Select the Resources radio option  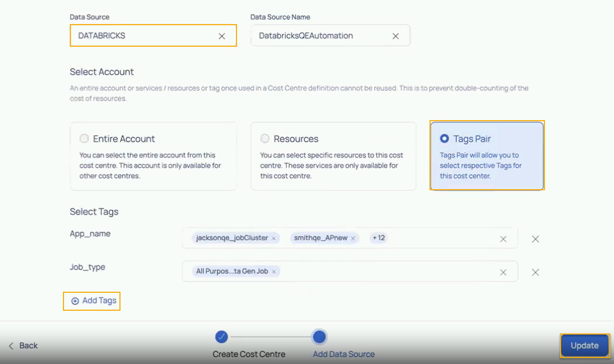(265, 138)
